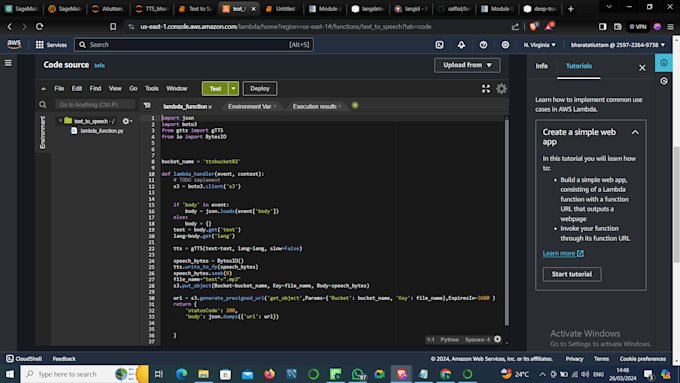Collapse the text_to_speech folder tree
Viewport: 680px width, 383px height.
point(60,121)
